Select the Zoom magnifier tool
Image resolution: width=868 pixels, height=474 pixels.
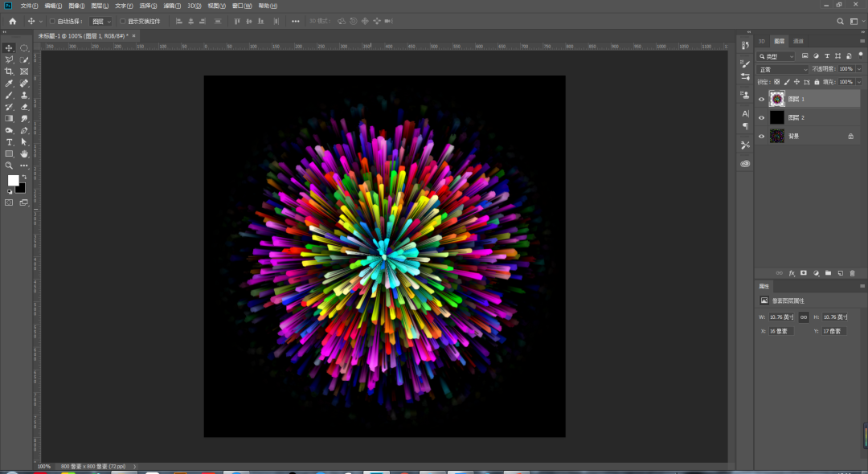click(9, 165)
